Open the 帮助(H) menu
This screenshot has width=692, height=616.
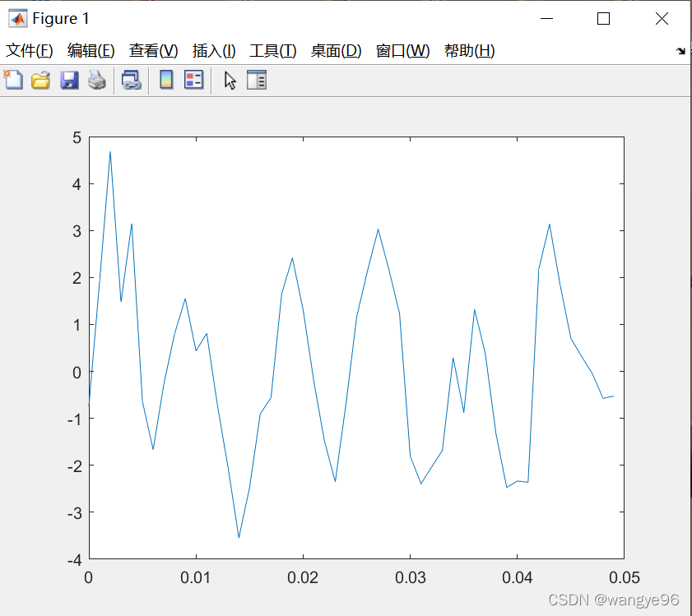pos(469,51)
